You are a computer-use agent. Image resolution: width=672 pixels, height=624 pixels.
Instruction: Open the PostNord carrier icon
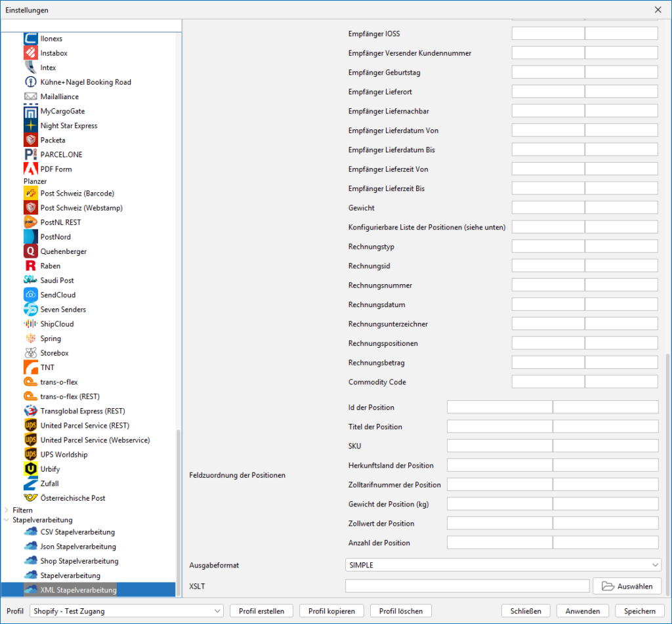tap(30, 237)
